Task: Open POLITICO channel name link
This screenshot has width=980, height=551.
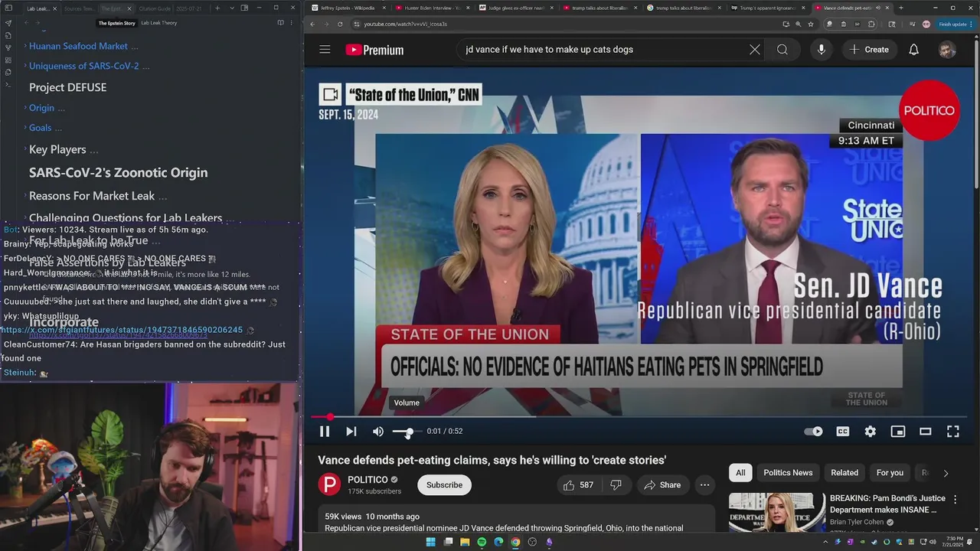Action: coord(367,480)
